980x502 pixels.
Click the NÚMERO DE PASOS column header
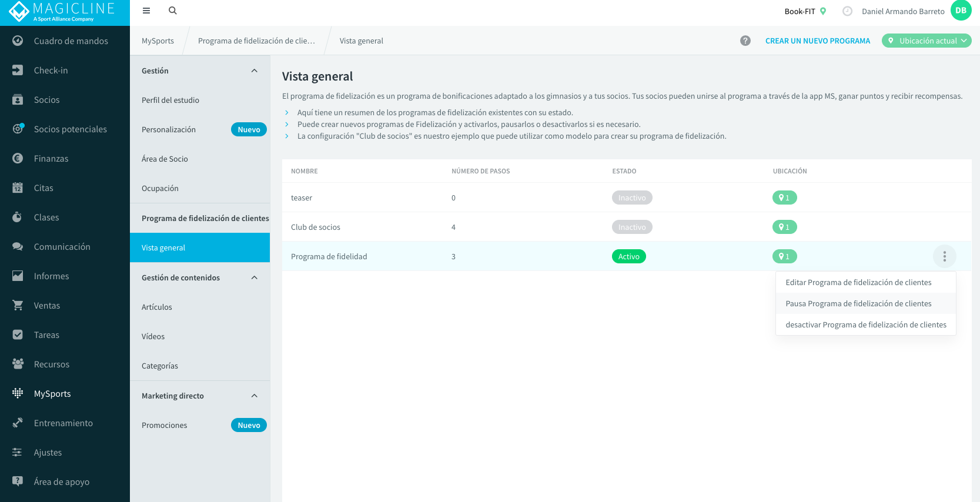[481, 171]
